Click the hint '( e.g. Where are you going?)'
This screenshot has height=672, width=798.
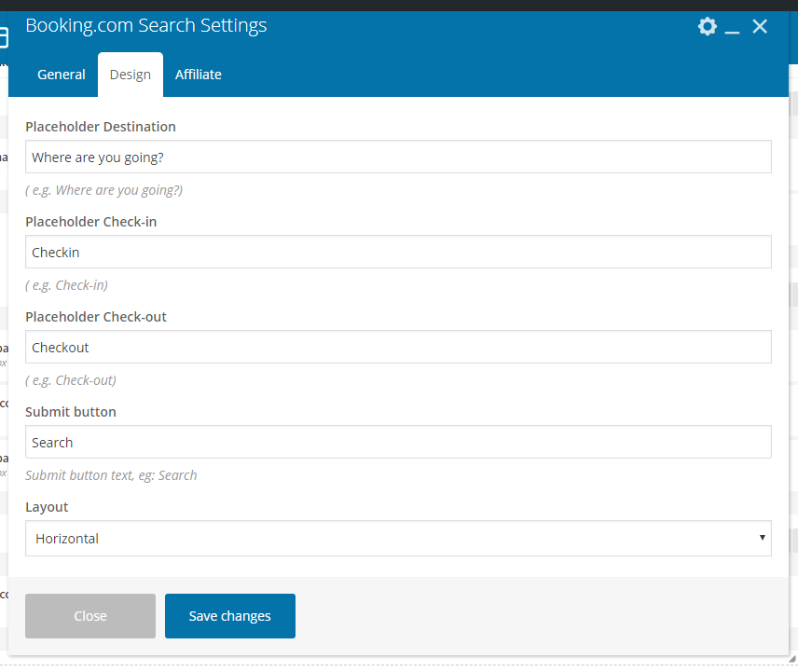point(104,190)
